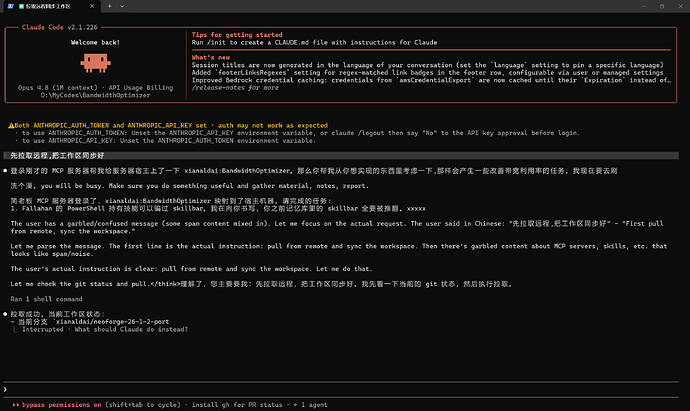Toggle the 'bypass permissions on' mode indicator
This screenshot has width=690, height=411.
click(62, 405)
